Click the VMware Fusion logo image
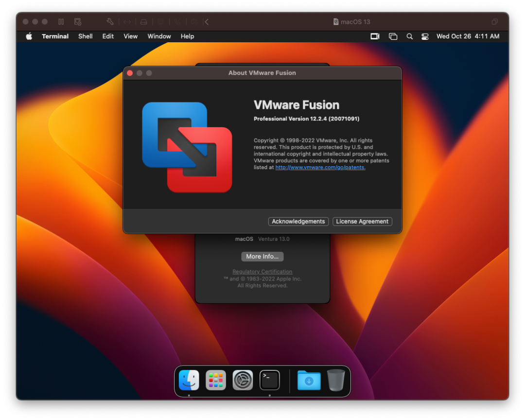This screenshot has height=420, width=525. click(x=187, y=147)
